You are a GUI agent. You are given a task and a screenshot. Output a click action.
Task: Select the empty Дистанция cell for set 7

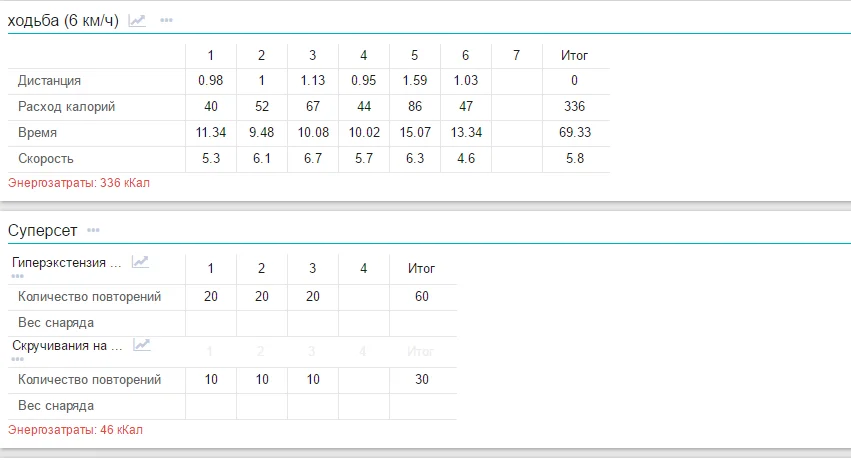pyautogui.click(x=516, y=81)
